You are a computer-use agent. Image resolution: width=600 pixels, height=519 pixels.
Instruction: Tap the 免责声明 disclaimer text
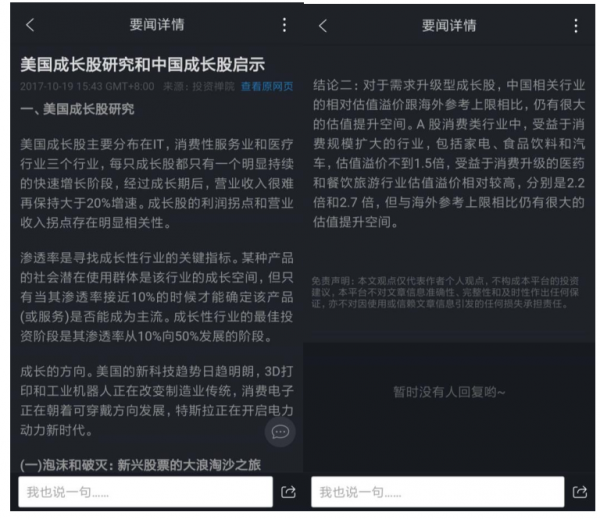(445, 292)
